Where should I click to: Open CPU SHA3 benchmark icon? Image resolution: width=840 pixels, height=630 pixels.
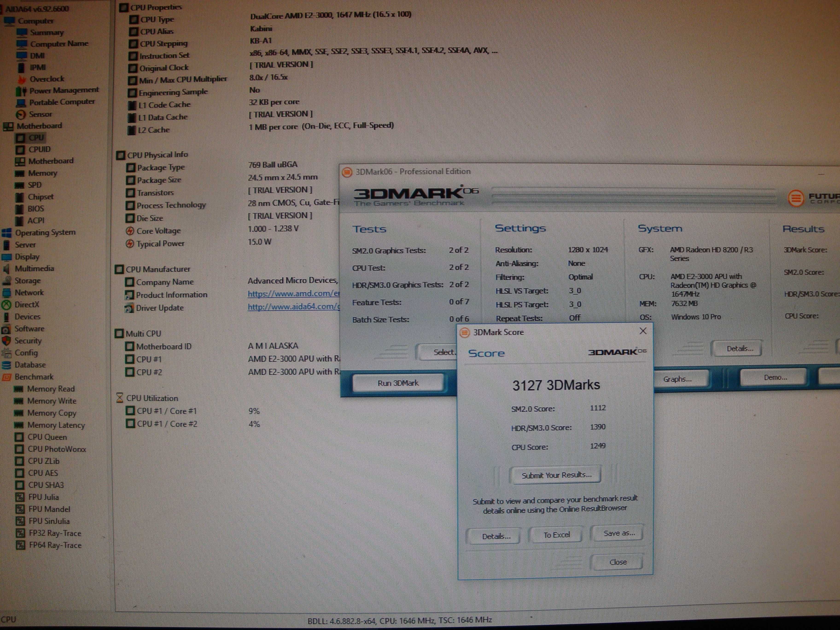[x=19, y=485]
